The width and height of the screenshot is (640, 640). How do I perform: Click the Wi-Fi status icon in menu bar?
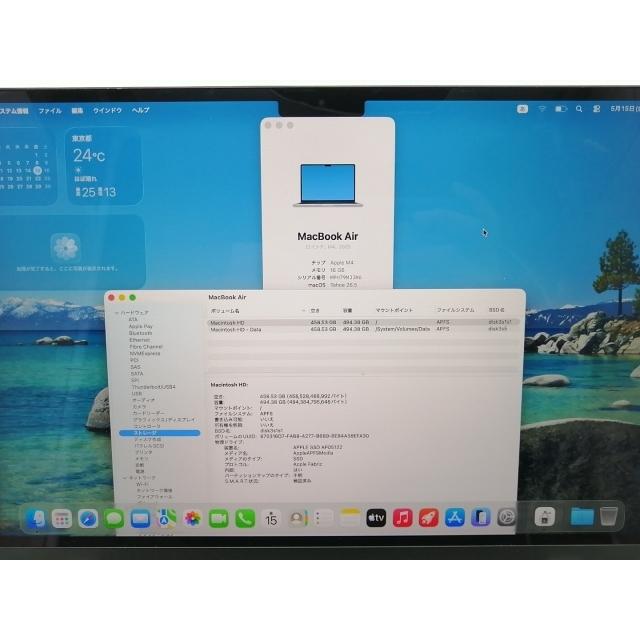542,109
